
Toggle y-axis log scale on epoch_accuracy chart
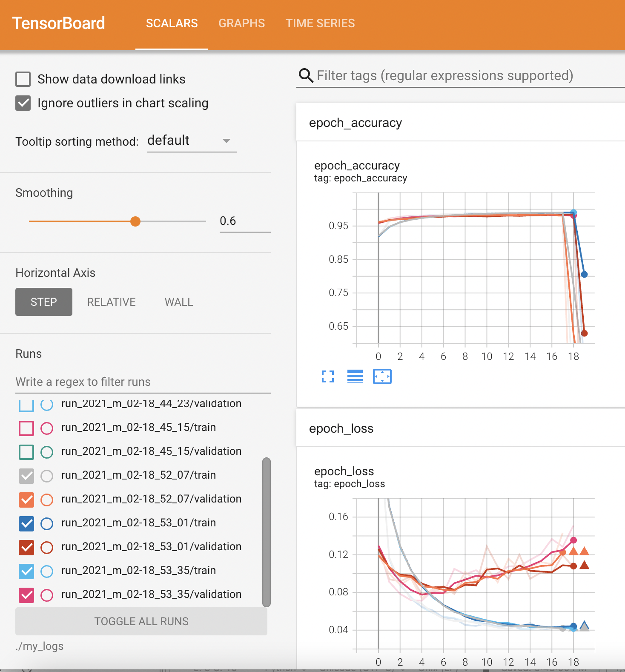pos(355,376)
